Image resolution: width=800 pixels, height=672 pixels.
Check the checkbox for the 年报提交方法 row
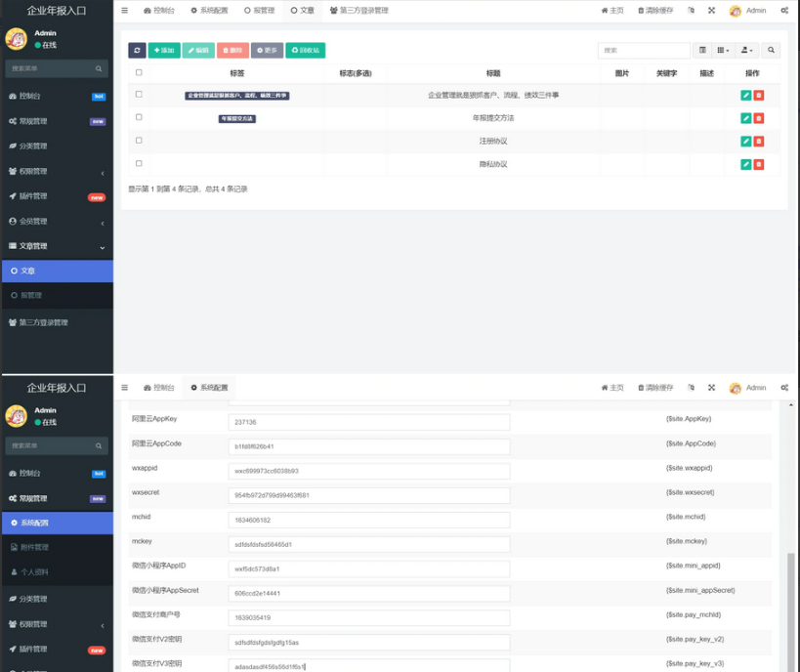point(139,117)
